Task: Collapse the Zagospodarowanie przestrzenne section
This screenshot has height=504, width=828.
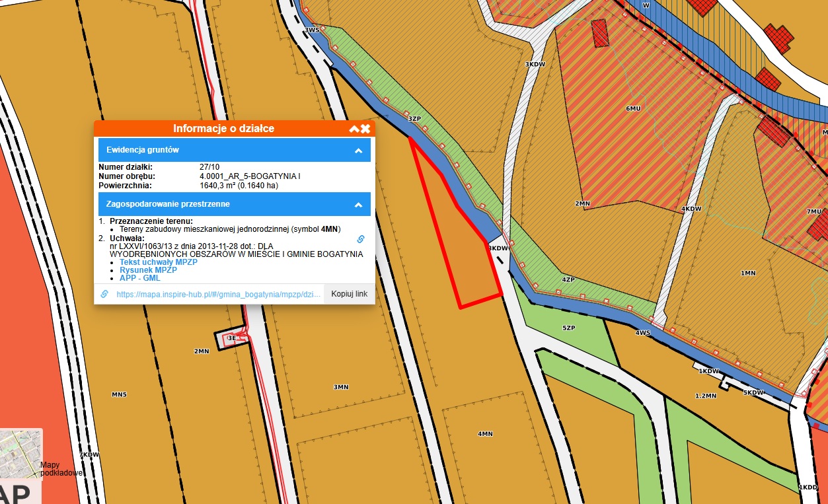Action: point(358,205)
